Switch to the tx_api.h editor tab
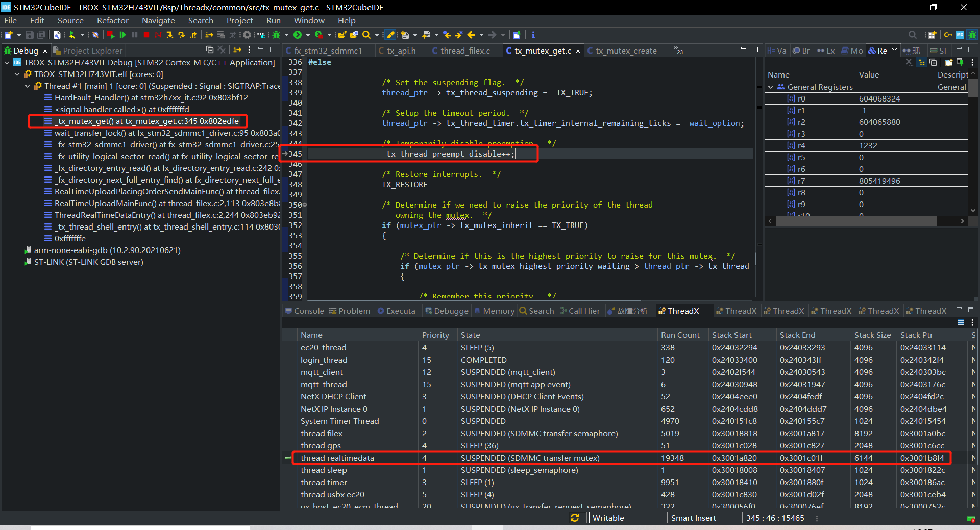 point(402,51)
